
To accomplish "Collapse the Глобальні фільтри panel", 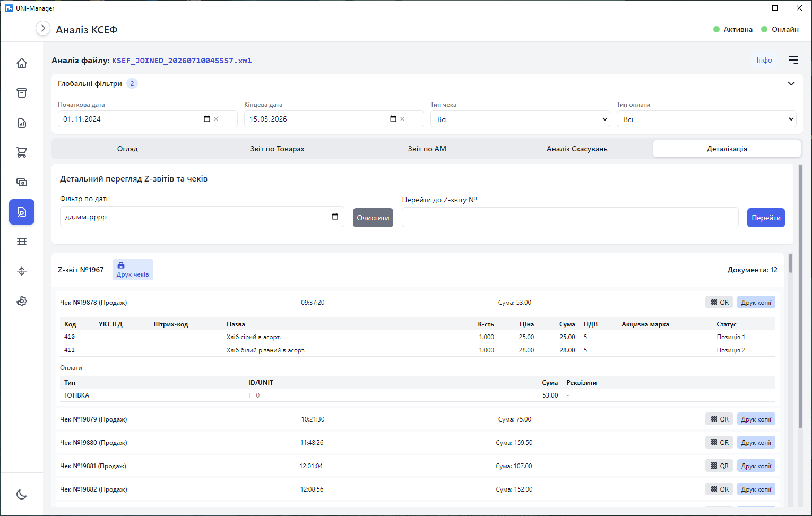I will pyautogui.click(x=791, y=83).
